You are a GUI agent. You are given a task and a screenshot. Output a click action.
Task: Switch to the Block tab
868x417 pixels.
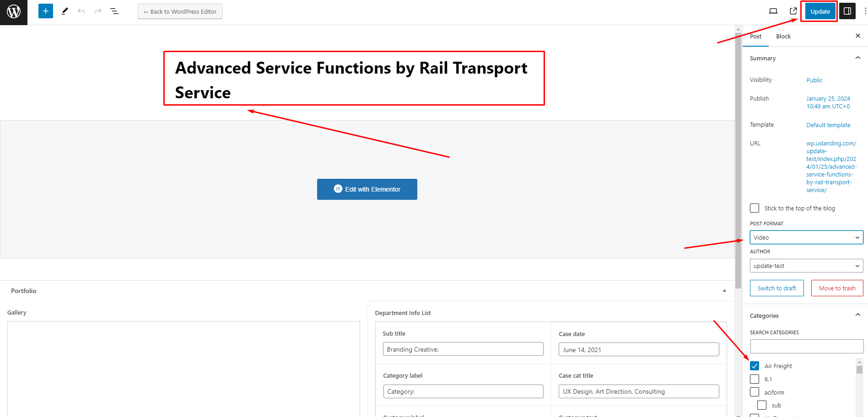point(783,36)
